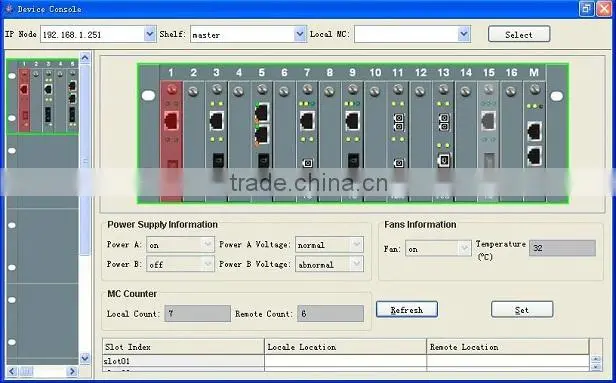Click the shelf list scroll-up arrow

85,58
